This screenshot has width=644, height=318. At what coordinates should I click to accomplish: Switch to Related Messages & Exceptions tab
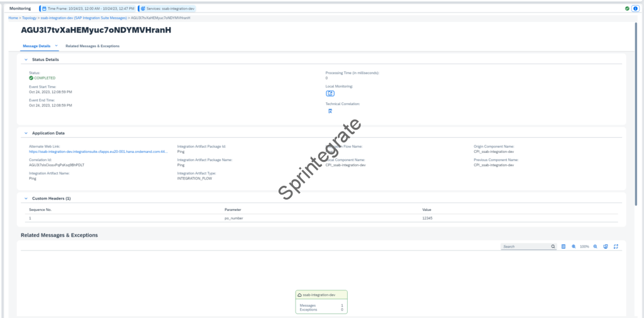pos(92,46)
